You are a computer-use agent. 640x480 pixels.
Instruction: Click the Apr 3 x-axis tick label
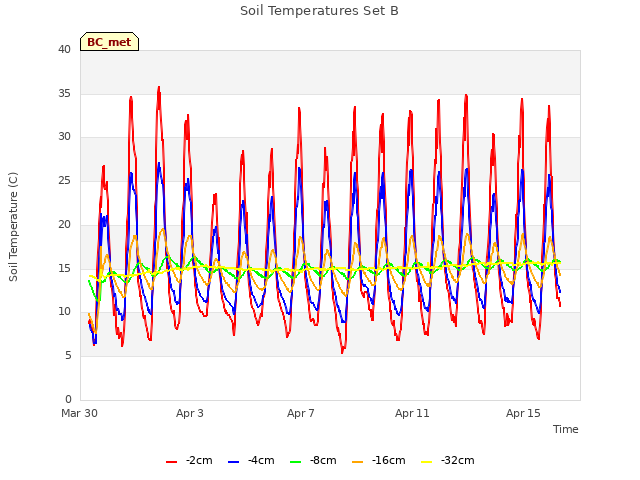[x=190, y=413]
